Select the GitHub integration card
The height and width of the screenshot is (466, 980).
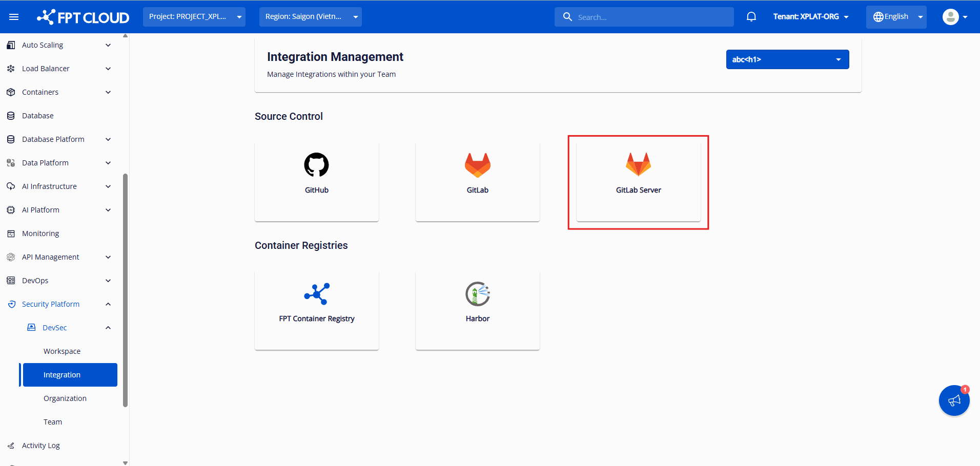[x=317, y=182]
